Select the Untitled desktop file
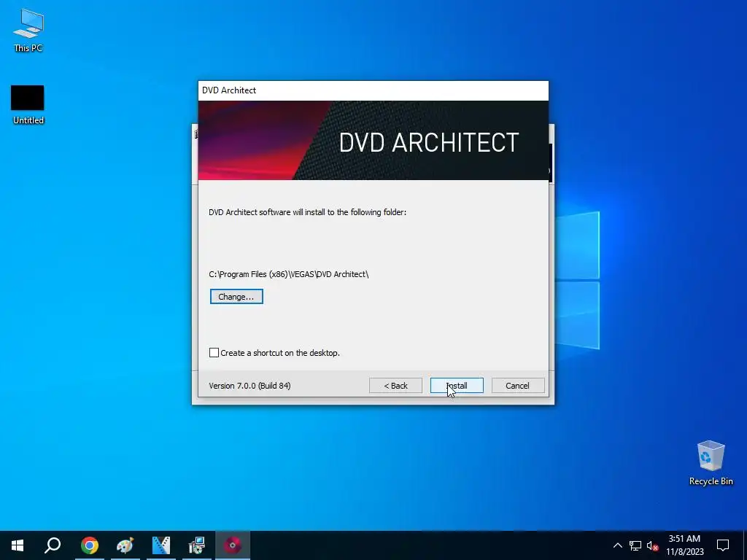 pos(28,105)
